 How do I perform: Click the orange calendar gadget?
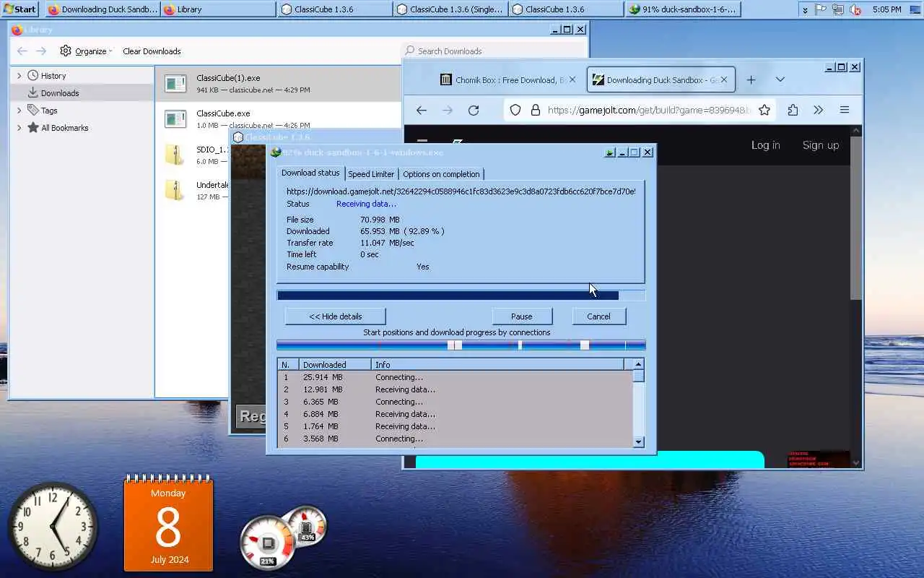tap(168, 523)
